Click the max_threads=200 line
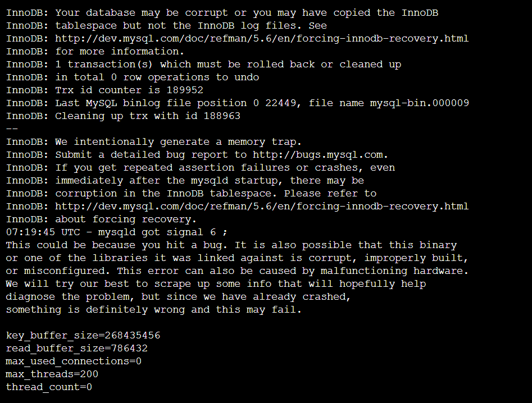The height and width of the screenshot is (403, 532). 52,374
